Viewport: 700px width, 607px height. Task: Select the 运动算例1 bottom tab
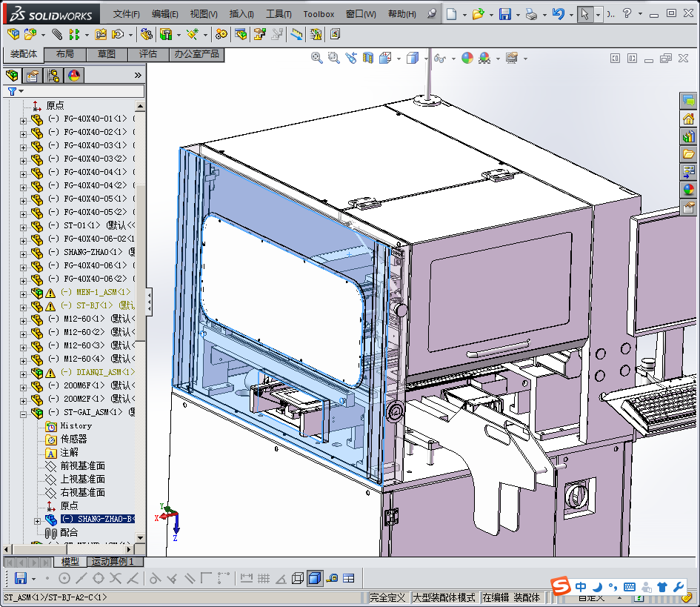(x=113, y=562)
